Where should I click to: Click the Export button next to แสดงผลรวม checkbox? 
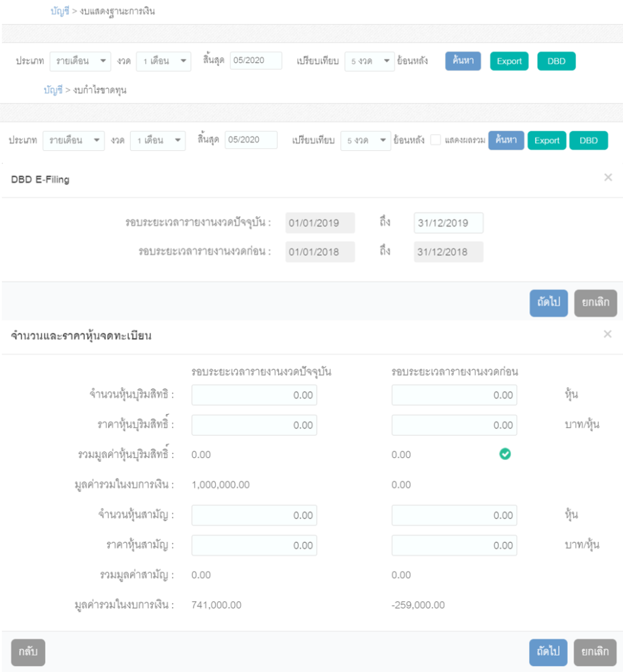click(548, 140)
